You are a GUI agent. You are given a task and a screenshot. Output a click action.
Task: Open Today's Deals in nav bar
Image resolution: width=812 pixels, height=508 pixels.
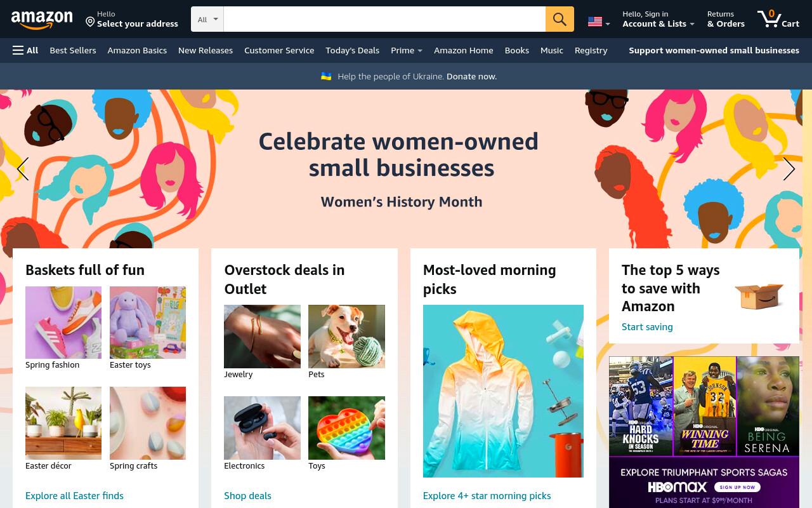click(x=352, y=50)
